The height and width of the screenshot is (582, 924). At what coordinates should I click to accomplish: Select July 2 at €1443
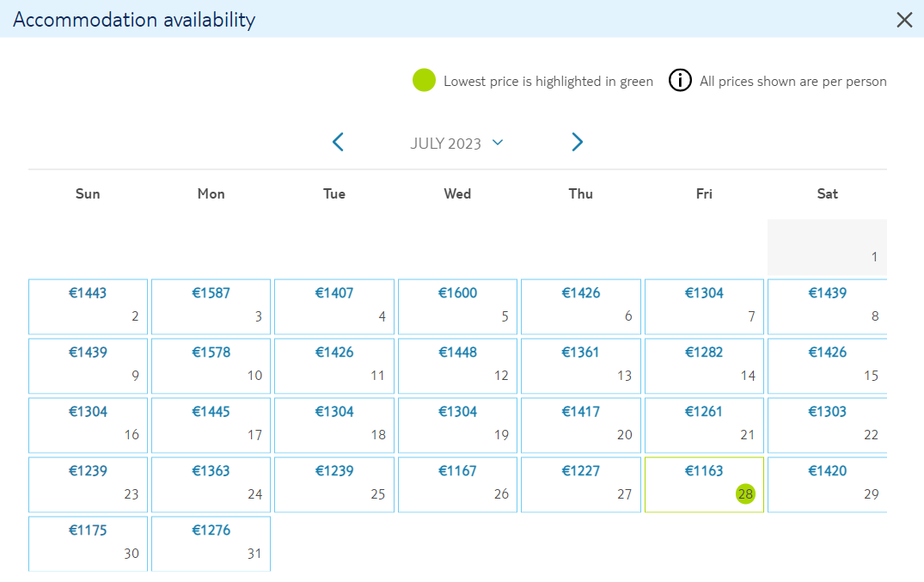click(x=88, y=307)
